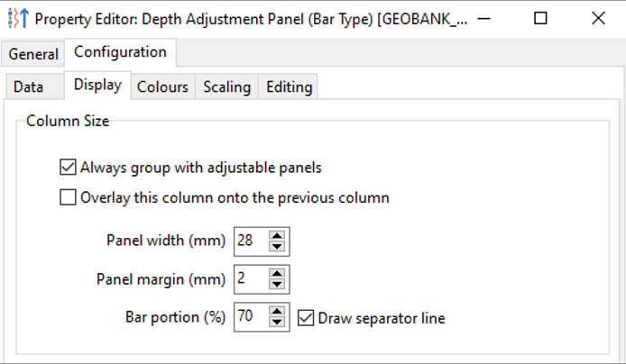Switch to the General tab
The image size is (626, 364).
pyautogui.click(x=33, y=54)
